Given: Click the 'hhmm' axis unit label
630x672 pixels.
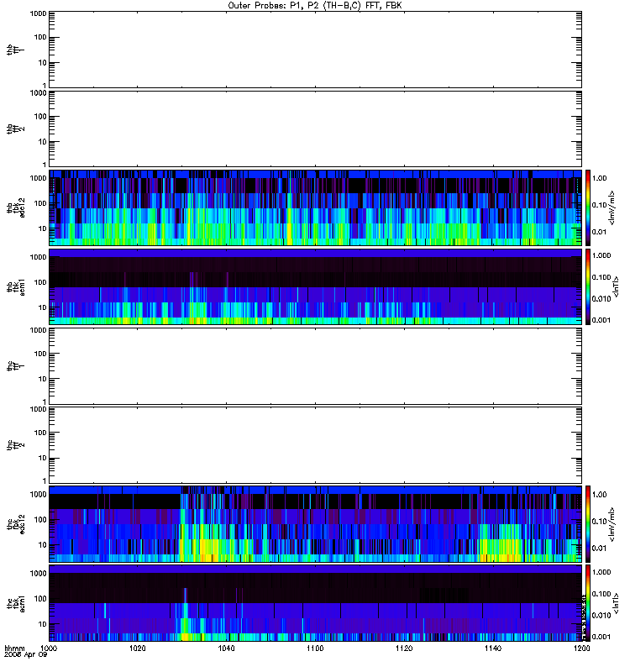Looking at the screenshot, I should click(x=14, y=648).
